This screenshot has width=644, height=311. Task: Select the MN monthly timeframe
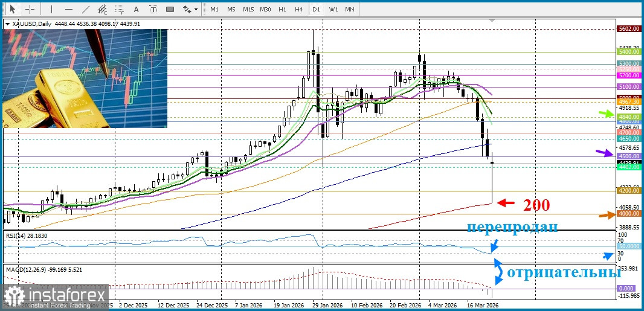click(x=350, y=9)
